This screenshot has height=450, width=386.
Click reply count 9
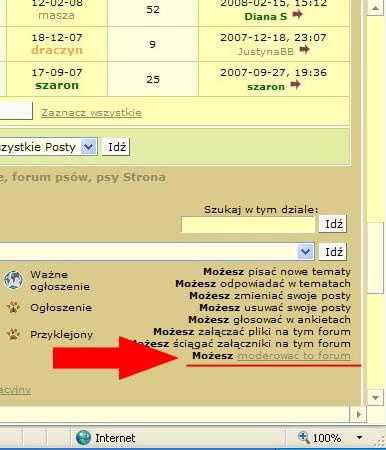click(152, 44)
